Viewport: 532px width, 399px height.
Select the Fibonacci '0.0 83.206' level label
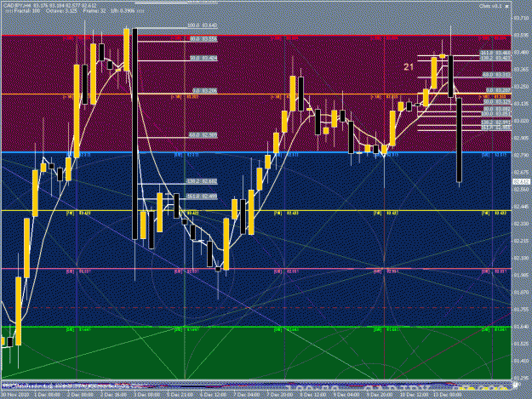pyautogui.click(x=204, y=91)
